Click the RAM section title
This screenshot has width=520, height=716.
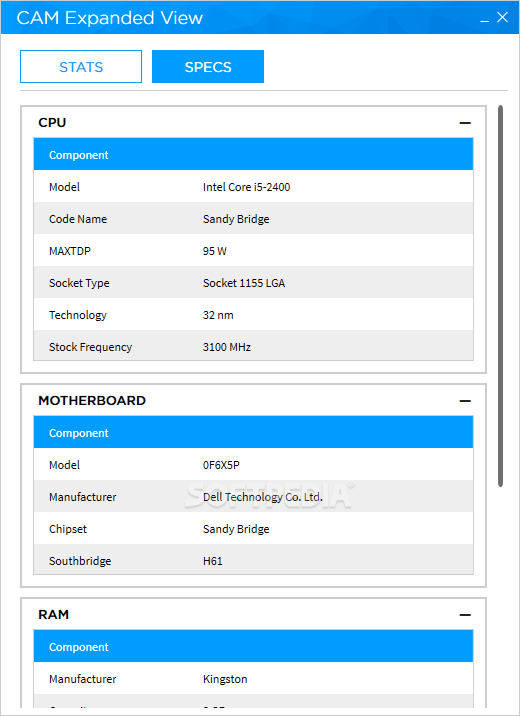[53, 615]
